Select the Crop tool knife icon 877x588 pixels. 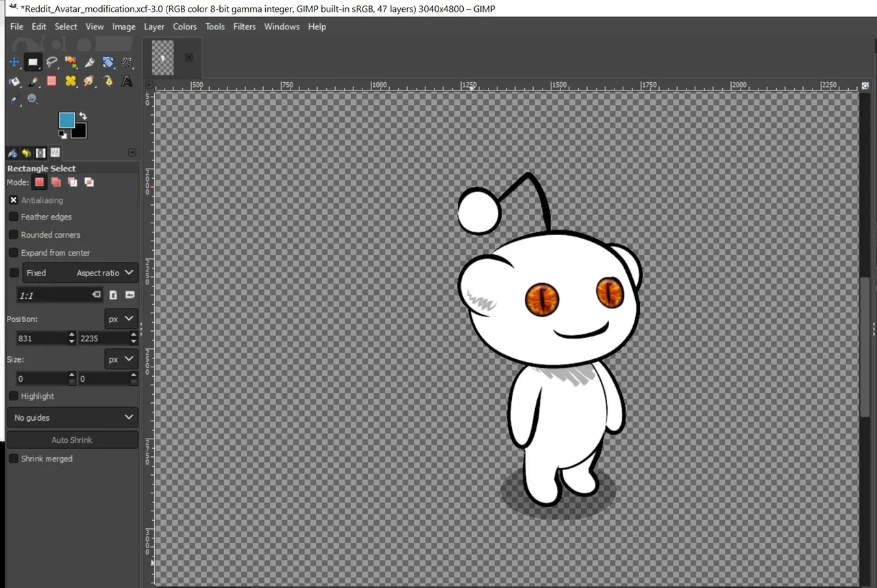[89, 62]
